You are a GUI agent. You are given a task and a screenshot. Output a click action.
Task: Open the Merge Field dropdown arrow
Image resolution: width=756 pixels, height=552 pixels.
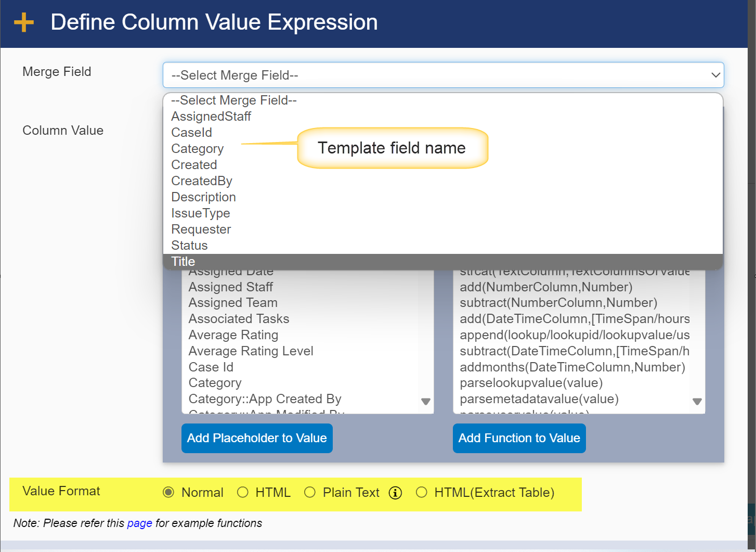coord(715,75)
